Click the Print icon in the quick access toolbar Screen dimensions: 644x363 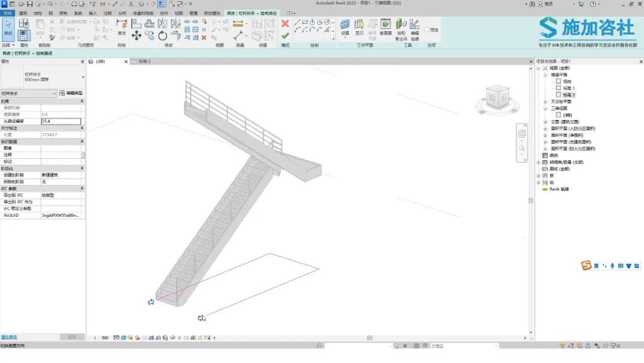74,4
